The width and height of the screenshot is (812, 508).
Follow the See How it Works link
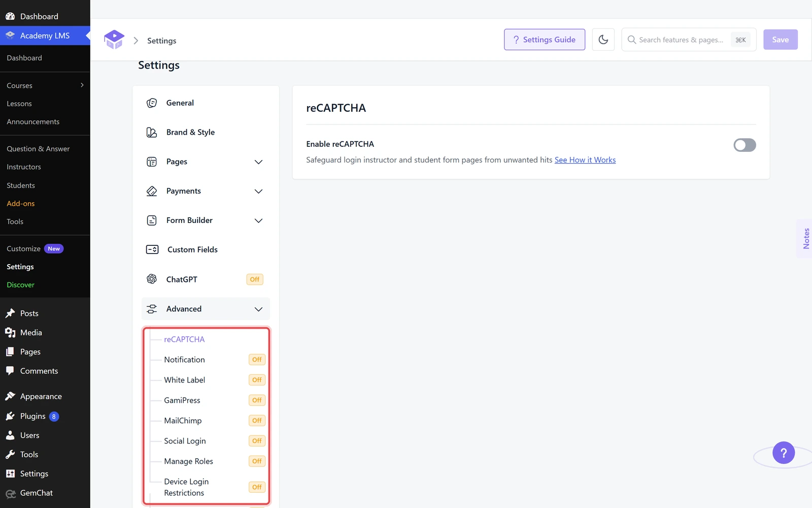pyautogui.click(x=585, y=160)
